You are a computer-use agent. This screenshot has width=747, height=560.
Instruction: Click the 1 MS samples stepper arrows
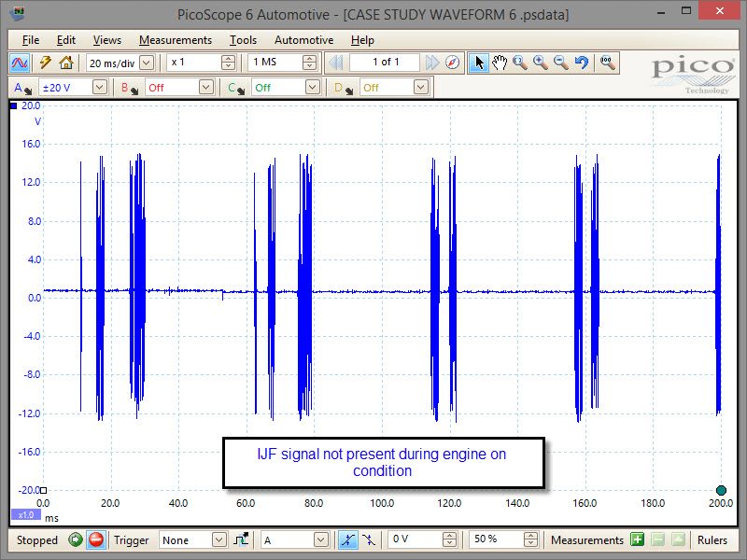point(309,63)
